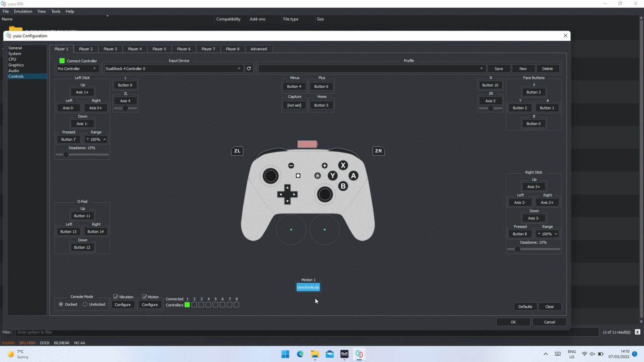Image resolution: width=644 pixels, height=362 pixels.
Task: Click the Defaults button
Action: (525, 306)
